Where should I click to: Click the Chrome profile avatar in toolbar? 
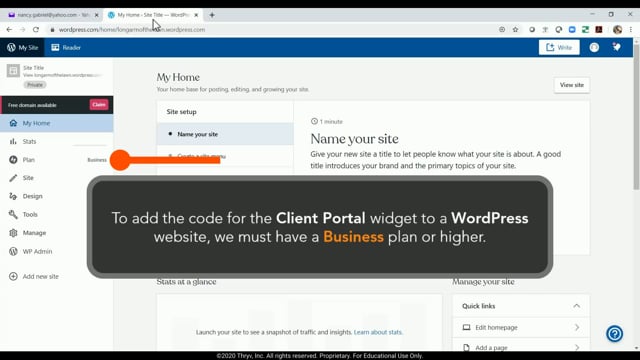617,29
